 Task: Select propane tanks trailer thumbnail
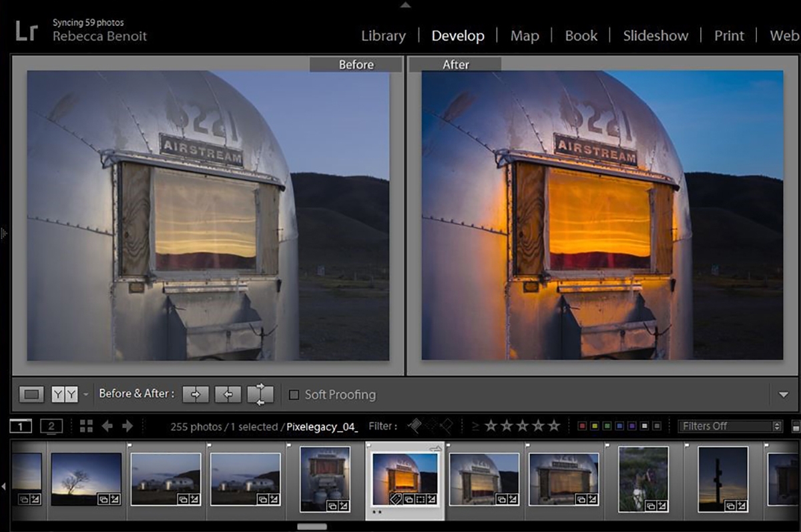coord(325,479)
